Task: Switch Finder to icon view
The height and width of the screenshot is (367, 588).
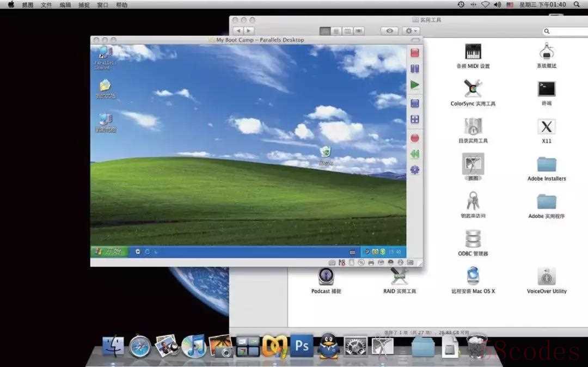Action: tap(324, 31)
